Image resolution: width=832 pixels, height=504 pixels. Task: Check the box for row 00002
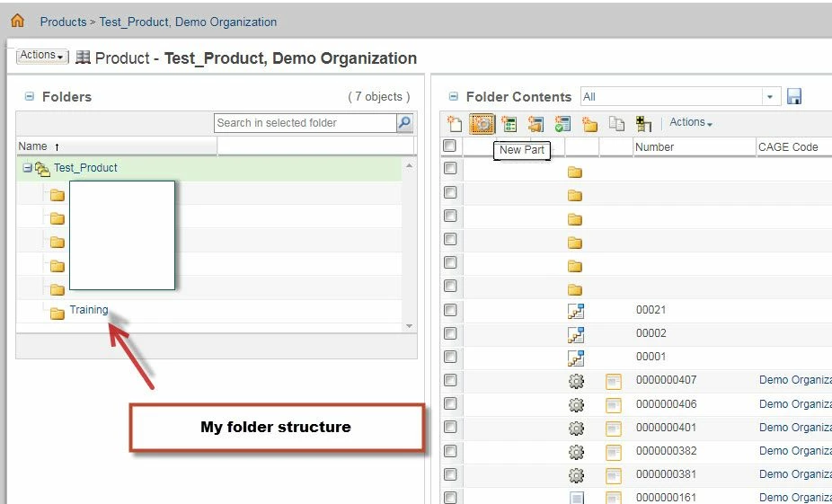coord(450,332)
